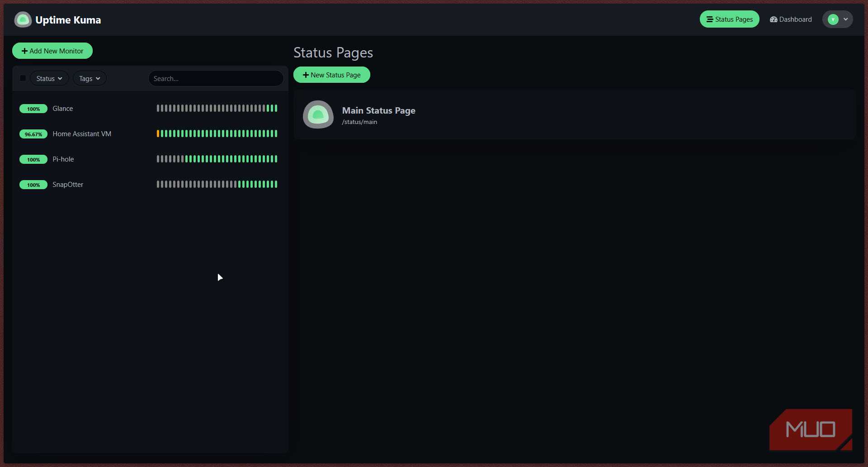
Task: Click the SnapOtter heartbeat bar
Action: click(x=217, y=184)
